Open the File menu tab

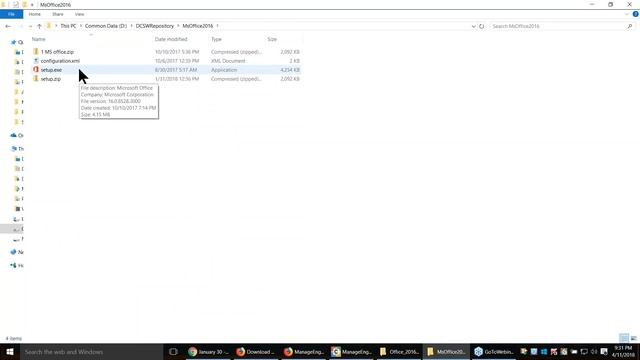pos(11,14)
